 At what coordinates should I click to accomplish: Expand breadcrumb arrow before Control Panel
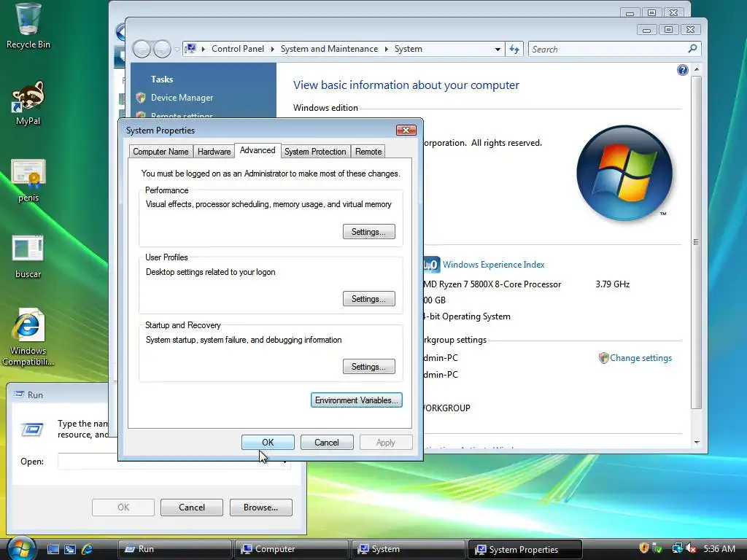[x=204, y=49]
